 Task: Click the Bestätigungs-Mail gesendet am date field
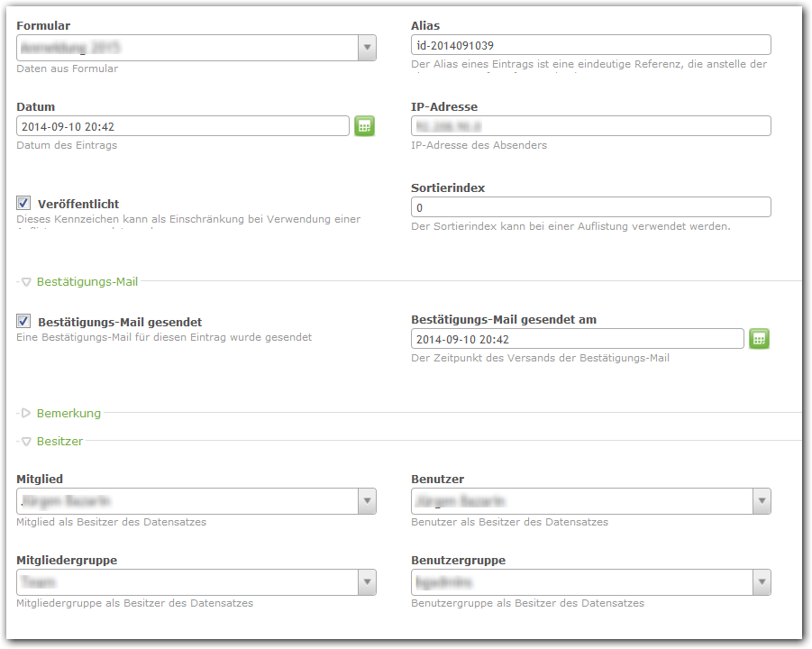point(577,339)
